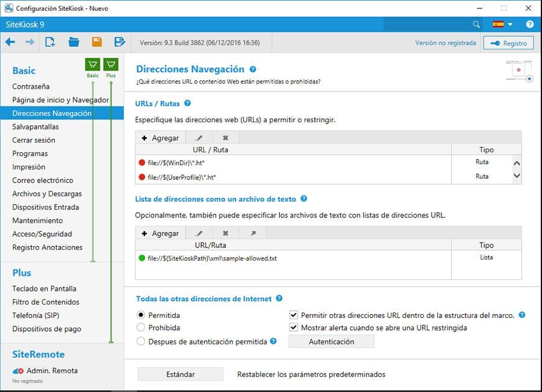The image size is (542, 392).
Task: Select the sample-allowed.txt list entry
Action: click(212, 258)
